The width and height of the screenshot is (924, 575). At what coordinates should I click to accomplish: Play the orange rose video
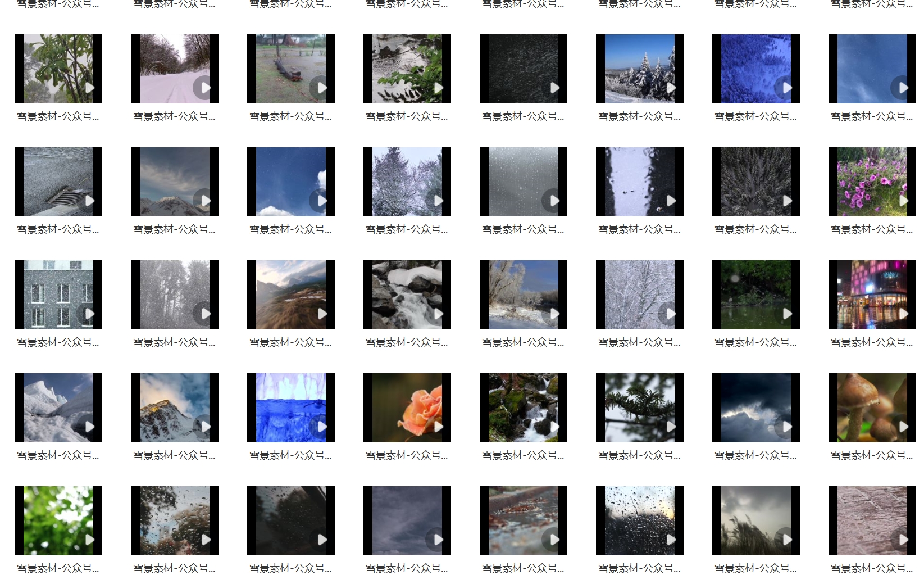438,427
